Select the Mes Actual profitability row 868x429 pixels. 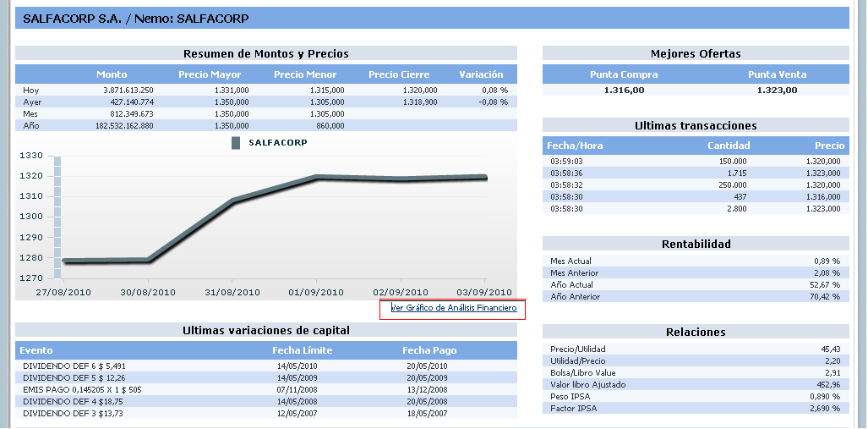click(x=696, y=261)
